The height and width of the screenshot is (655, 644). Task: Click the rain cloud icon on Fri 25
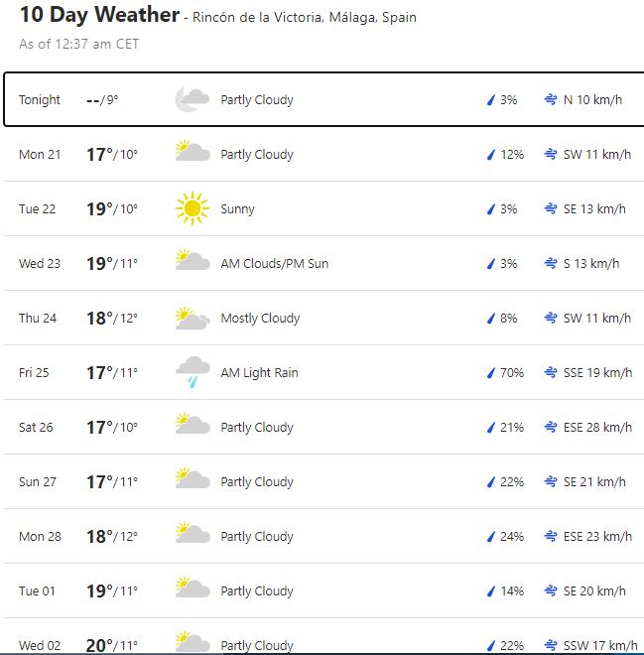tap(192, 372)
